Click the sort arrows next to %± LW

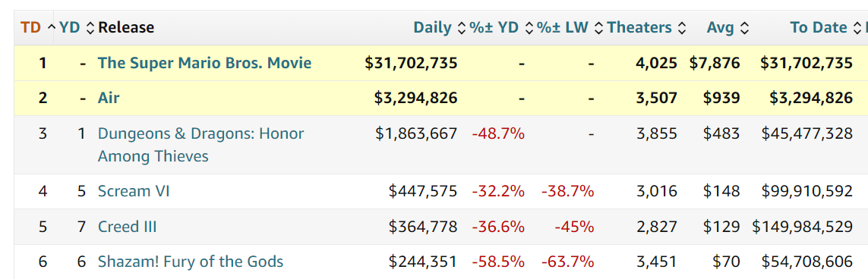(x=598, y=27)
